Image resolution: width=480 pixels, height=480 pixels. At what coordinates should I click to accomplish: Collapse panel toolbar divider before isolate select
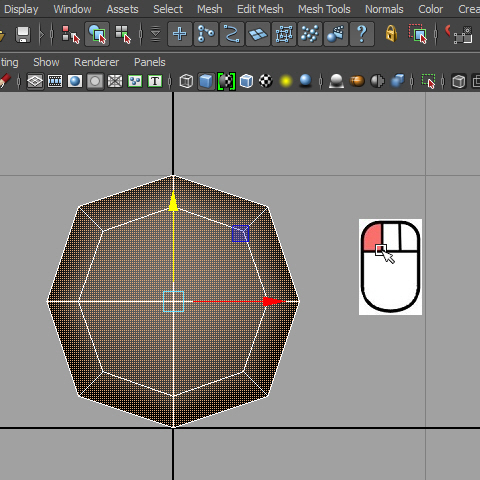412,81
